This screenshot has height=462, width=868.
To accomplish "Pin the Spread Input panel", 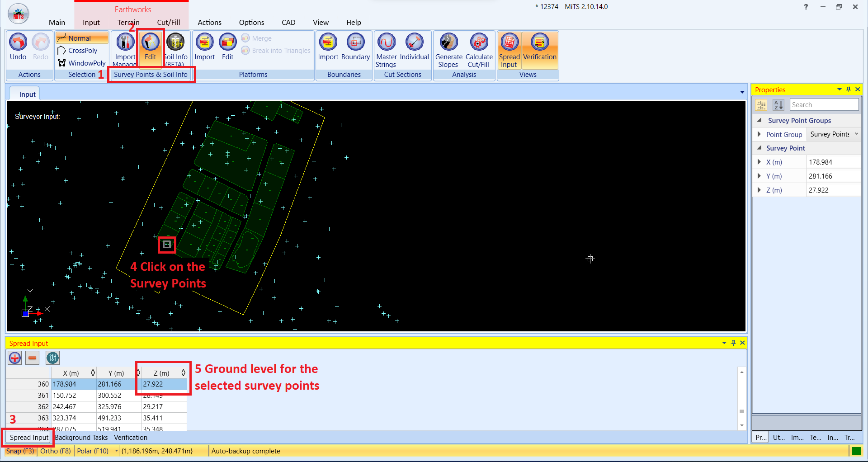I will pos(733,343).
